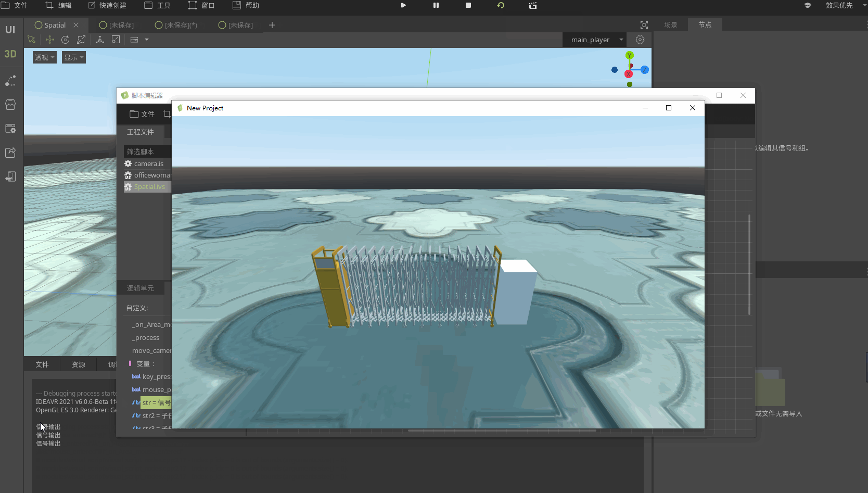Select the arrow selection tool
The image size is (868, 493).
31,40
